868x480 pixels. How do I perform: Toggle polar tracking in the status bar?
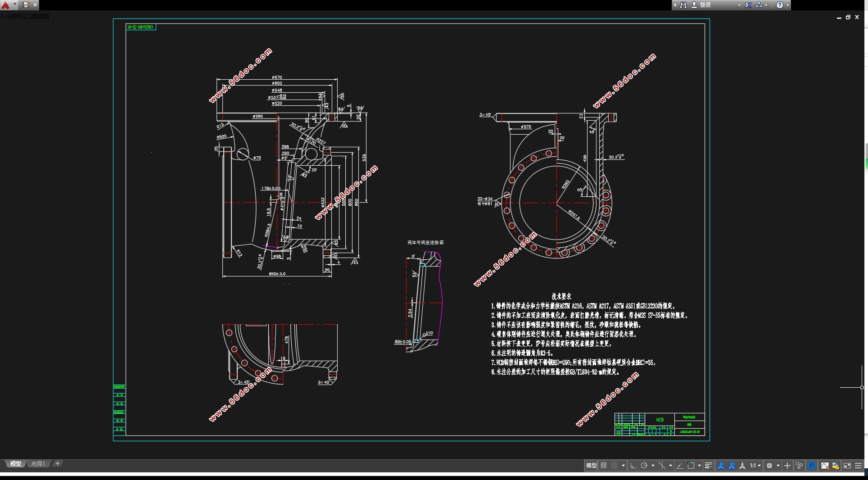coord(644,466)
